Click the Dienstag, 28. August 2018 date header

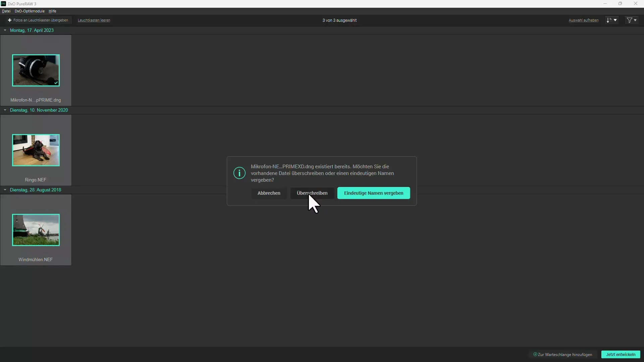point(36,190)
